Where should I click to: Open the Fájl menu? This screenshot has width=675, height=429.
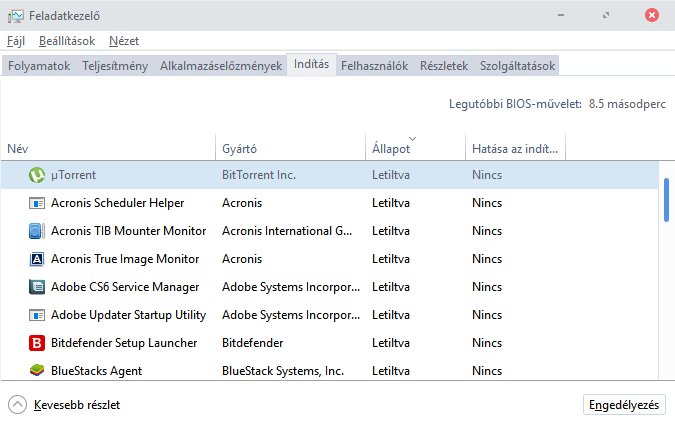point(16,41)
